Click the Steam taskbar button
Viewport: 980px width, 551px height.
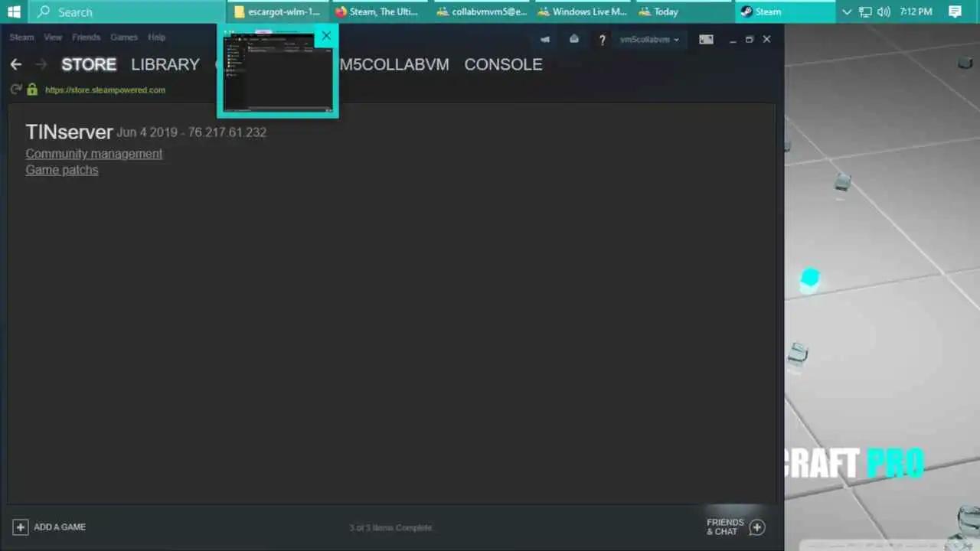coord(786,11)
